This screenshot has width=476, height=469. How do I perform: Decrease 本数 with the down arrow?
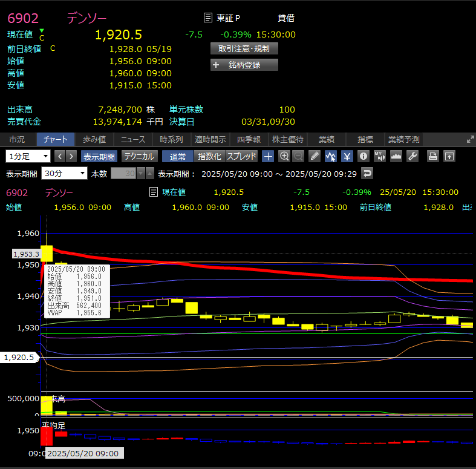tap(141, 173)
